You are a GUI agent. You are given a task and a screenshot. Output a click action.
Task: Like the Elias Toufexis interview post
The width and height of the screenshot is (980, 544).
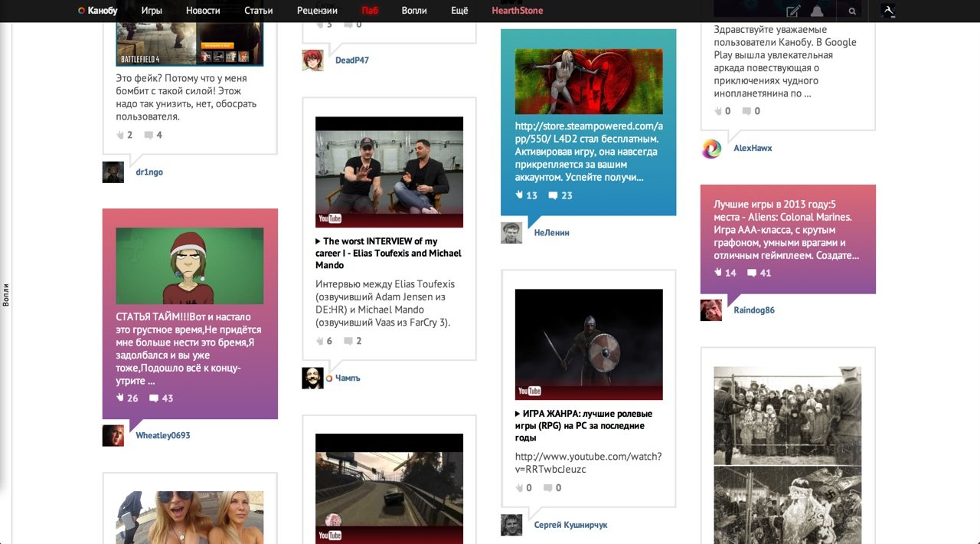click(x=325, y=341)
